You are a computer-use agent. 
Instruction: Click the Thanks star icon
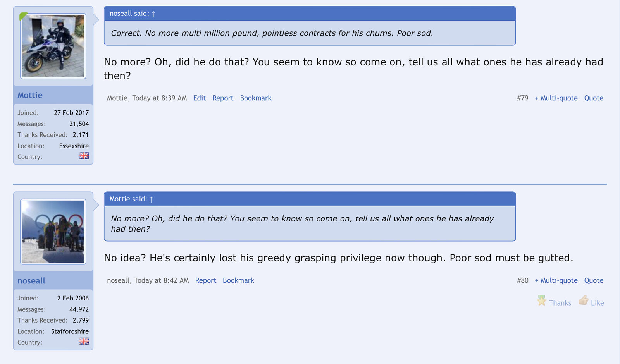(x=541, y=300)
